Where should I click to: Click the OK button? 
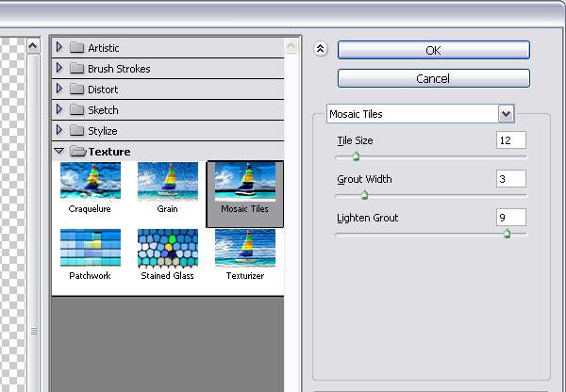click(x=433, y=50)
